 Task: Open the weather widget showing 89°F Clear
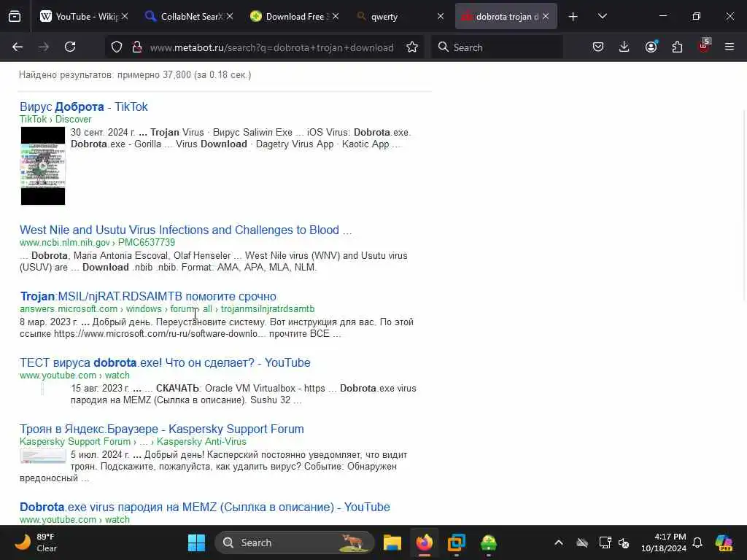(x=36, y=542)
